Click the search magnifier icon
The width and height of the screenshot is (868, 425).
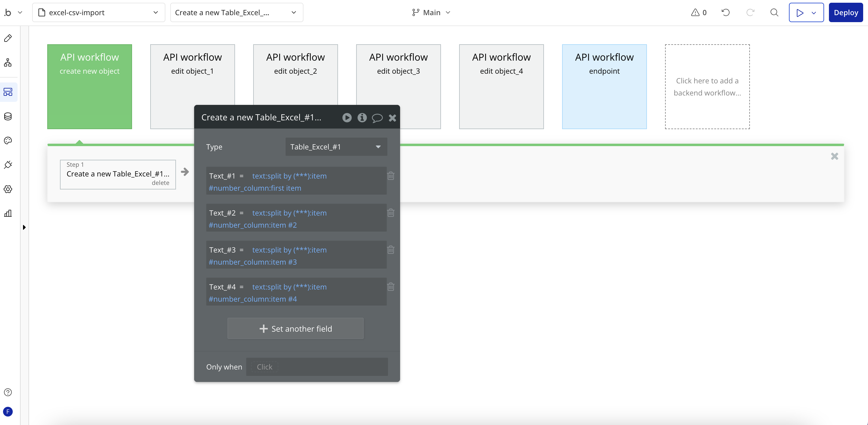[x=774, y=13]
